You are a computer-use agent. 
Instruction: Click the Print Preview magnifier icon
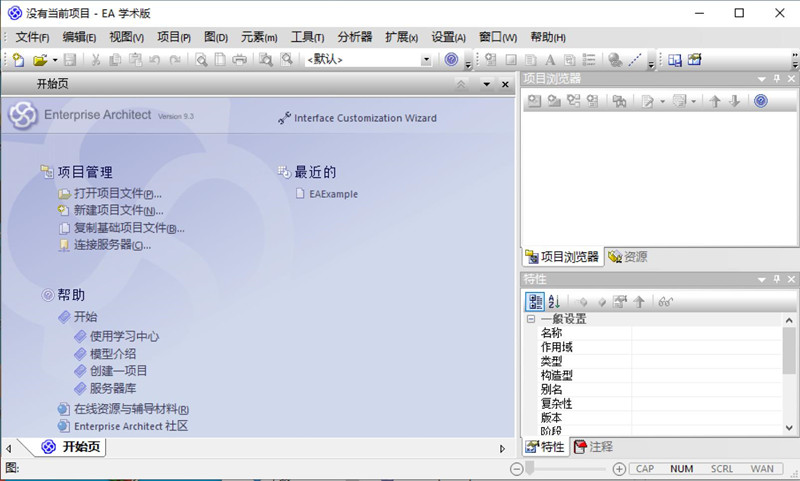(201, 60)
